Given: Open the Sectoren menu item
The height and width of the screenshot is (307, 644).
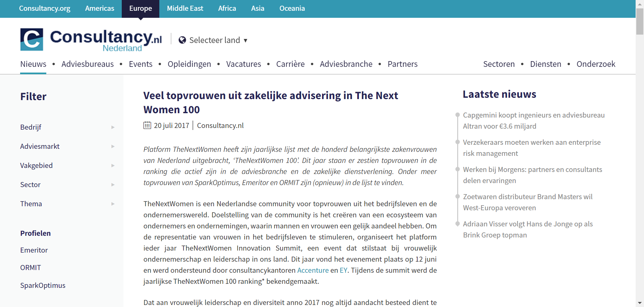Looking at the screenshot, I should [499, 64].
